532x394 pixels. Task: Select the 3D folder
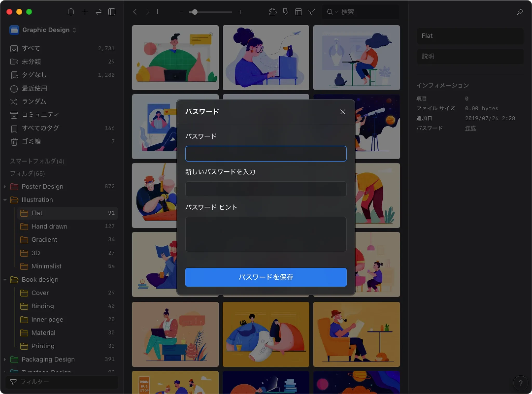pos(68,253)
